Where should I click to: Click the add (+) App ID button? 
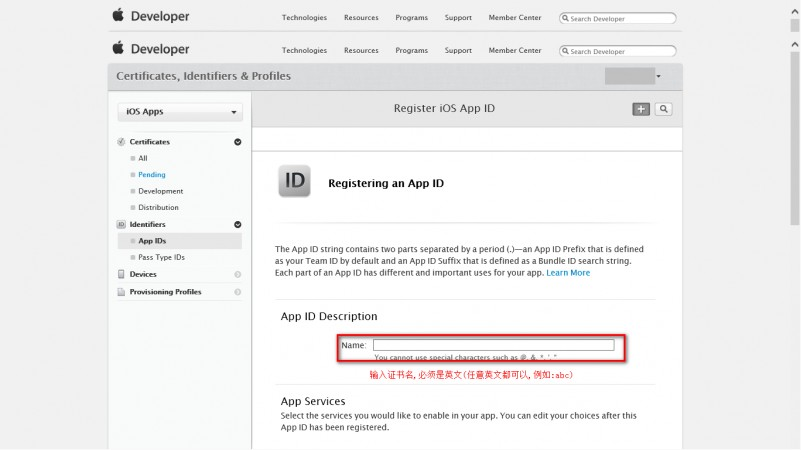(x=641, y=109)
